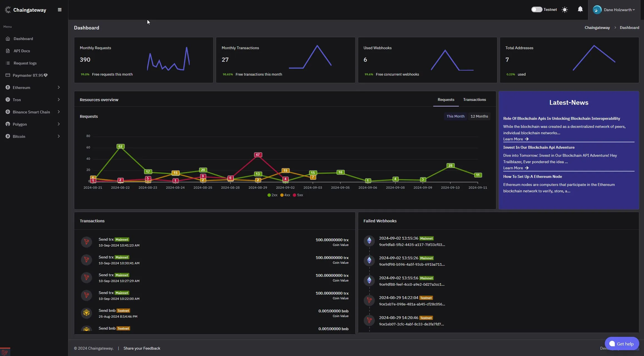
Task: Click the Dashboard home icon
Action: pos(8,39)
